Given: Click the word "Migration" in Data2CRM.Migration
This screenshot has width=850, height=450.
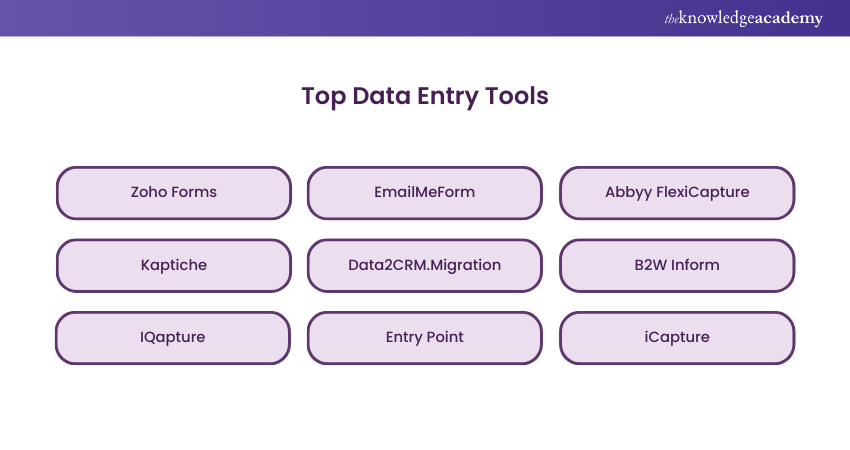Looking at the screenshot, I should click(x=467, y=265).
